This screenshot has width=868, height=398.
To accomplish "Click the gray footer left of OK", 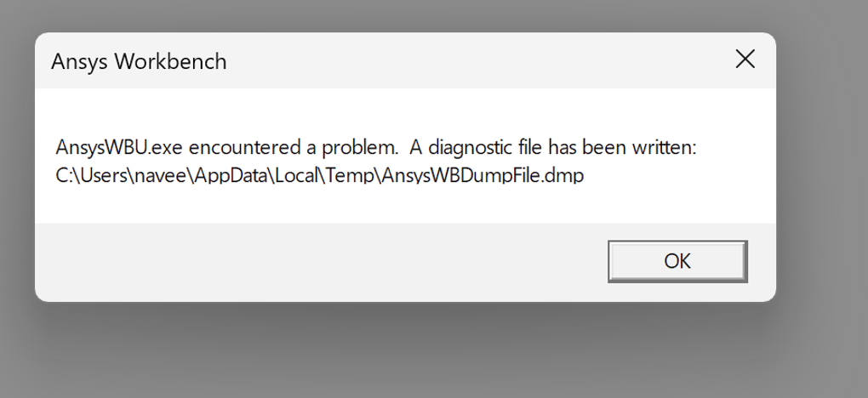I will [315, 261].
